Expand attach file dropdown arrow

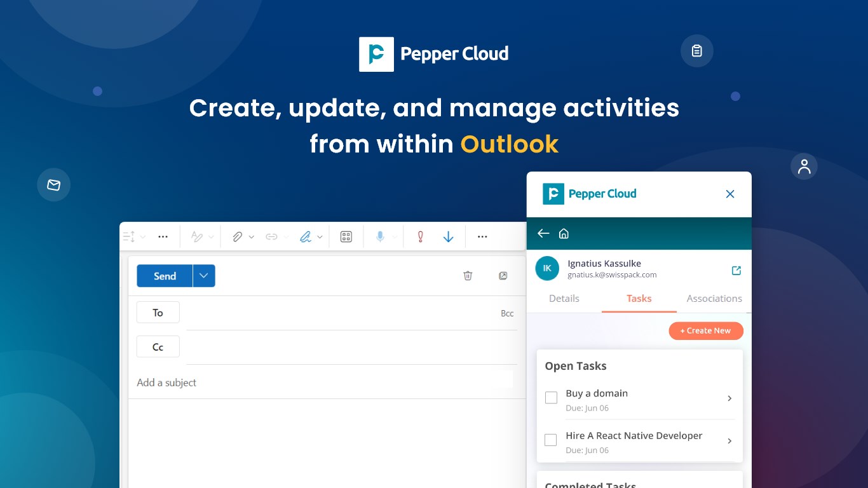[x=251, y=237]
